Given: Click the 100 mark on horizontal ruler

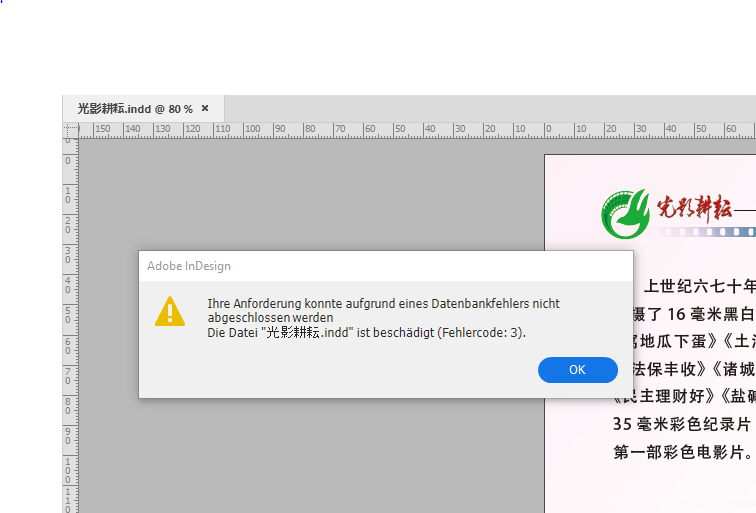Looking at the screenshot, I should point(252,129).
